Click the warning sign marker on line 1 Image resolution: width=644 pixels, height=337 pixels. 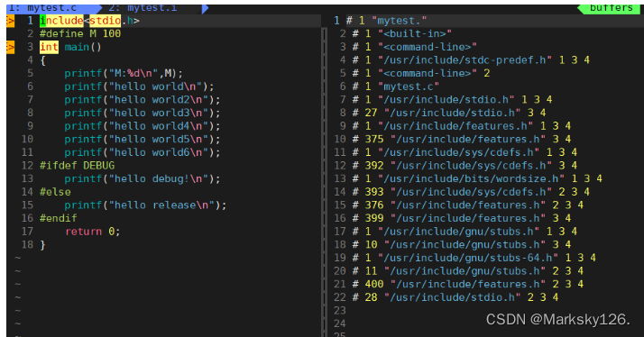pyautogui.click(x=10, y=21)
